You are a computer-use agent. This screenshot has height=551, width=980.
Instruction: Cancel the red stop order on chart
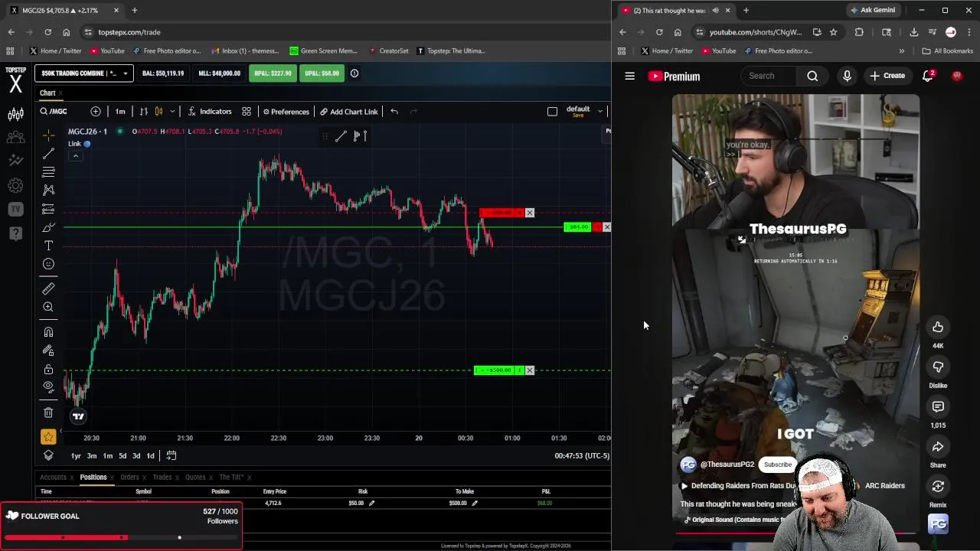530,213
